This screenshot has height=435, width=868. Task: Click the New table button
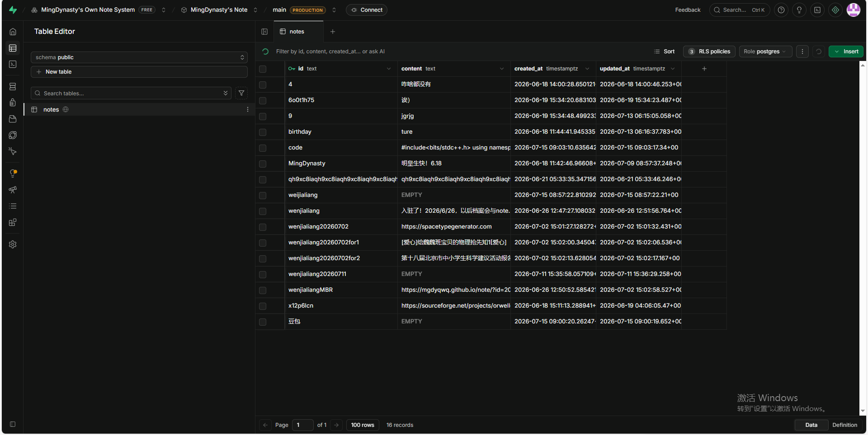(139, 72)
